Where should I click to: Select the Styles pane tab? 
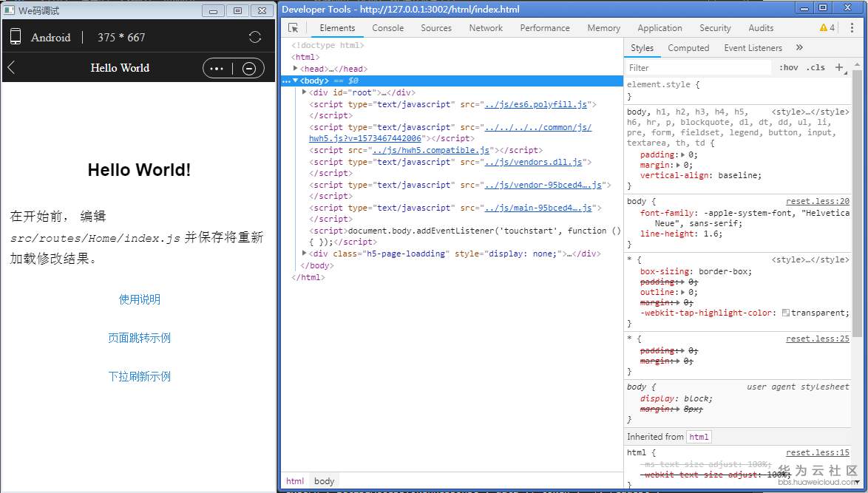(x=642, y=48)
